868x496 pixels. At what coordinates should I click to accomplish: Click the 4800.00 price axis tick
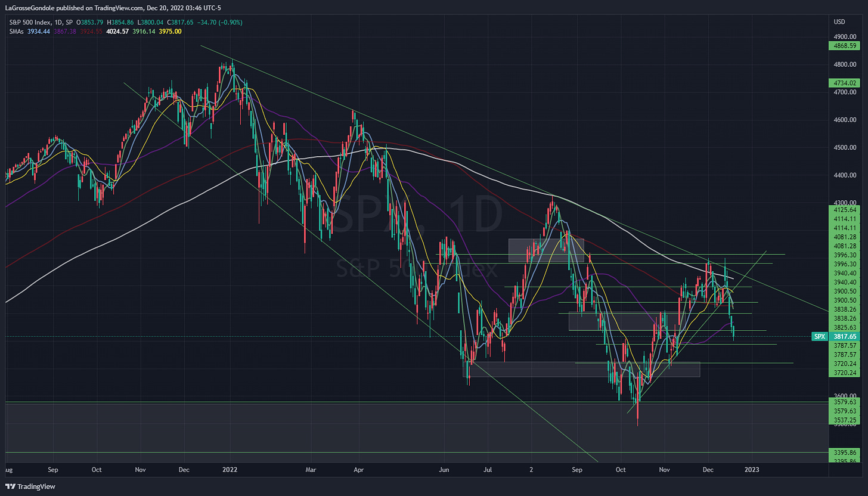845,64
